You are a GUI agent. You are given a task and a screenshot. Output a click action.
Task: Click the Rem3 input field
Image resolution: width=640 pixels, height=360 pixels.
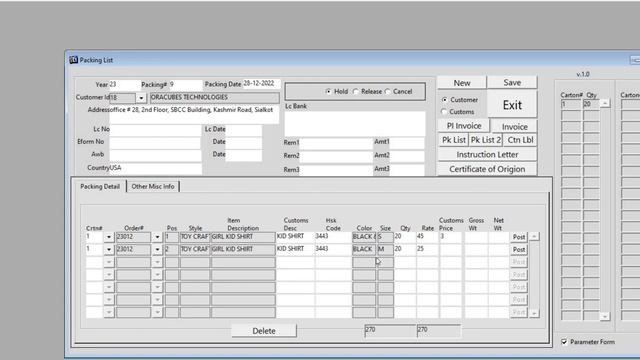tap(336, 170)
